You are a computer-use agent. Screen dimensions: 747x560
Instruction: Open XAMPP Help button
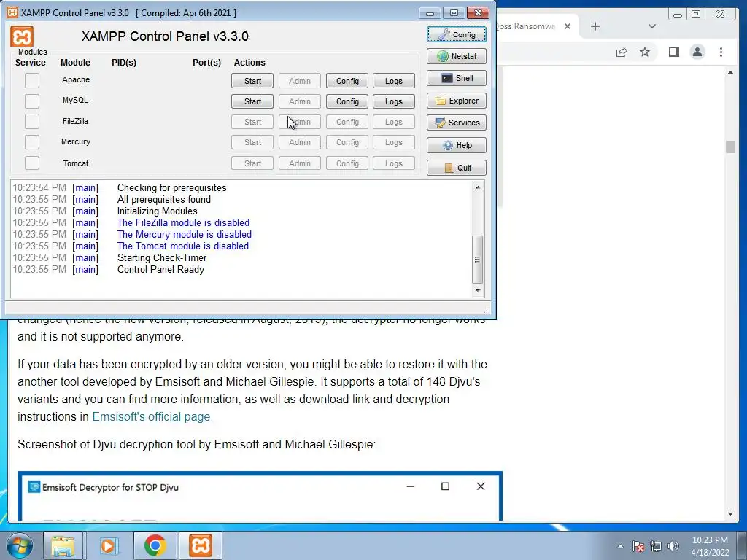[x=457, y=145]
